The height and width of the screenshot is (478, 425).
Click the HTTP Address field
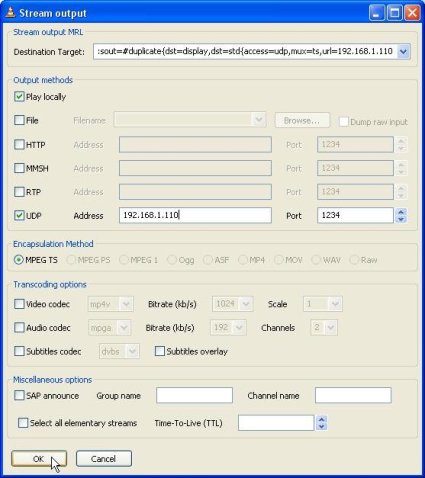point(195,144)
